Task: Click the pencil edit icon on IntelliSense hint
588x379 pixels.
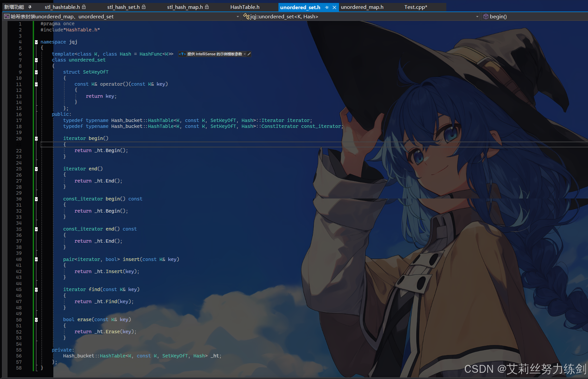Action: tap(249, 54)
